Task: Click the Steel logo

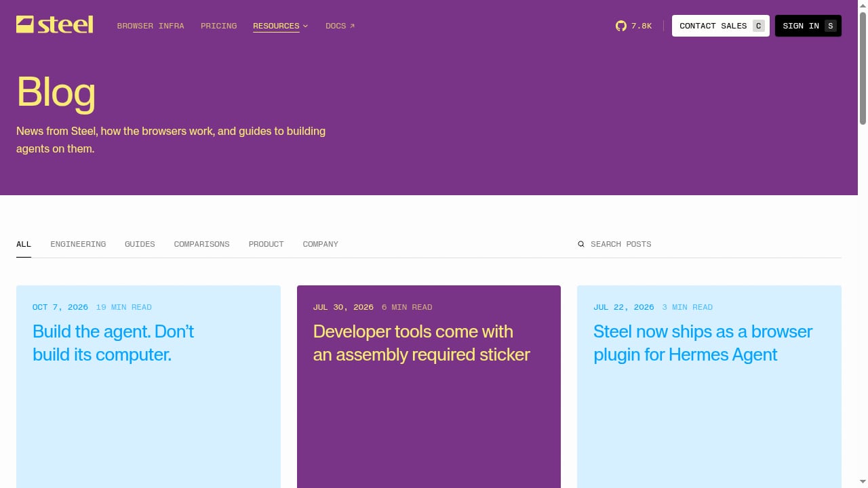Action: click(55, 25)
